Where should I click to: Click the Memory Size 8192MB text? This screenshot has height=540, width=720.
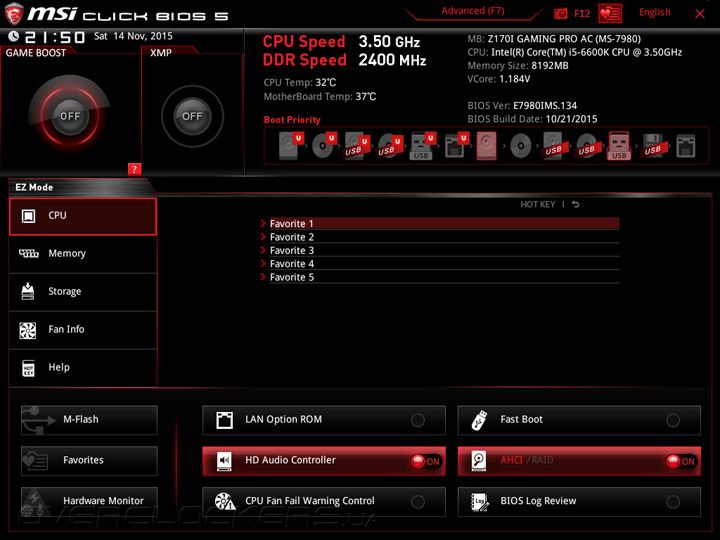click(518, 66)
